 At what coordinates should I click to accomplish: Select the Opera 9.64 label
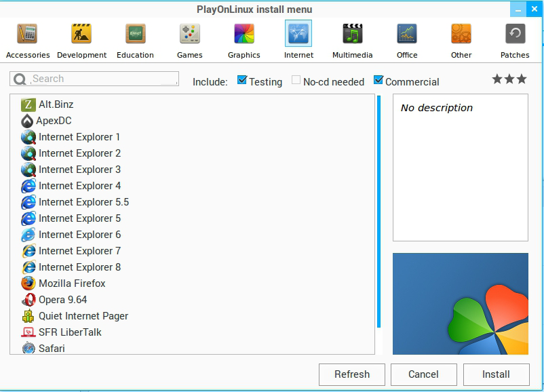pyautogui.click(x=63, y=300)
